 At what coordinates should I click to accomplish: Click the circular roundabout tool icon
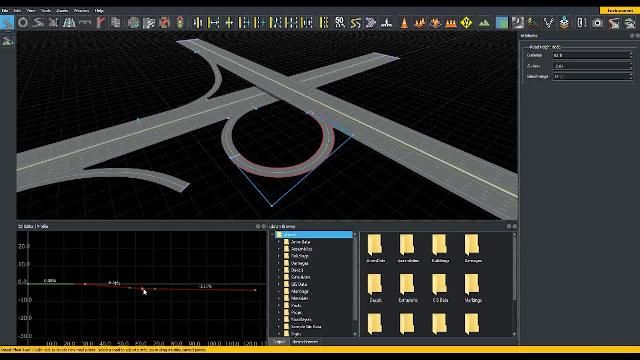click(x=23, y=22)
